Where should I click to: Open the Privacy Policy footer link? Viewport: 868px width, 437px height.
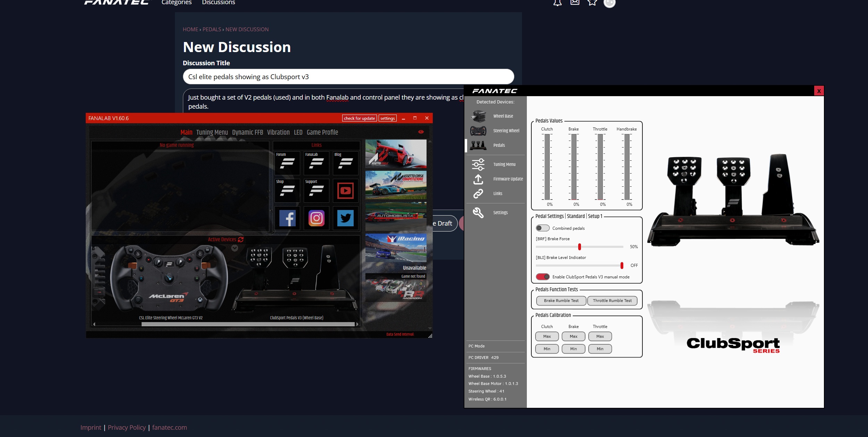pyautogui.click(x=127, y=428)
